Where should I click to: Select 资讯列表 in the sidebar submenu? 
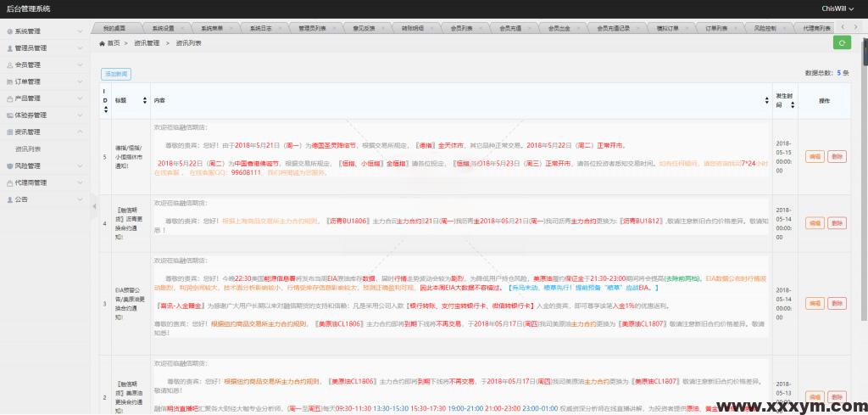click(x=29, y=149)
